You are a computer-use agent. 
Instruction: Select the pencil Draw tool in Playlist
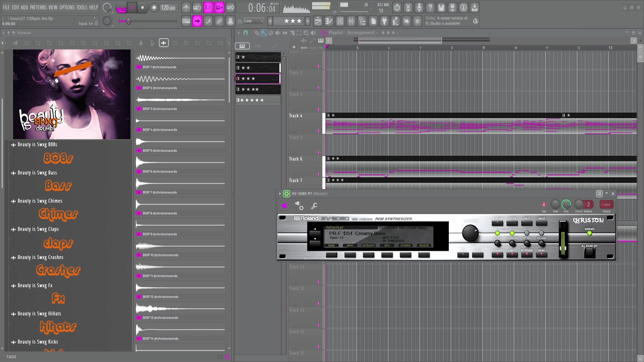pyautogui.click(x=257, y=33)
